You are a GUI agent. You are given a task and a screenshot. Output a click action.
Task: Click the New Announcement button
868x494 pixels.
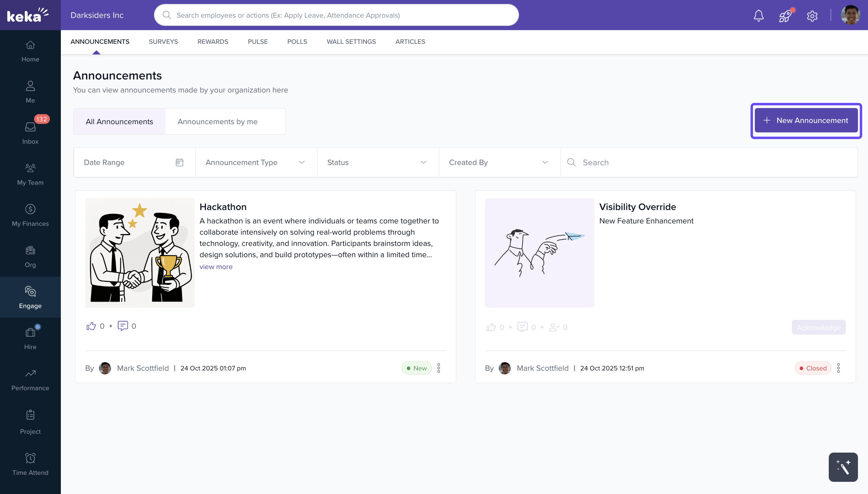point(806,121)
